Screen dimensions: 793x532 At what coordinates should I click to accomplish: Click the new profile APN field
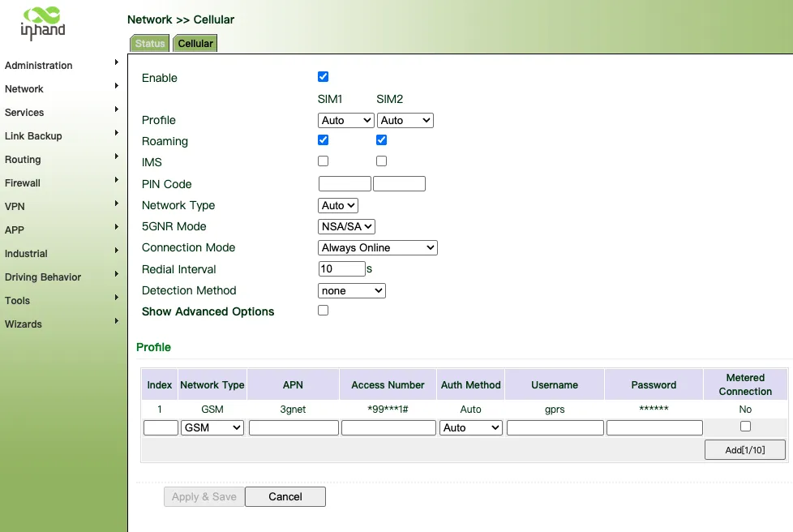294,428
